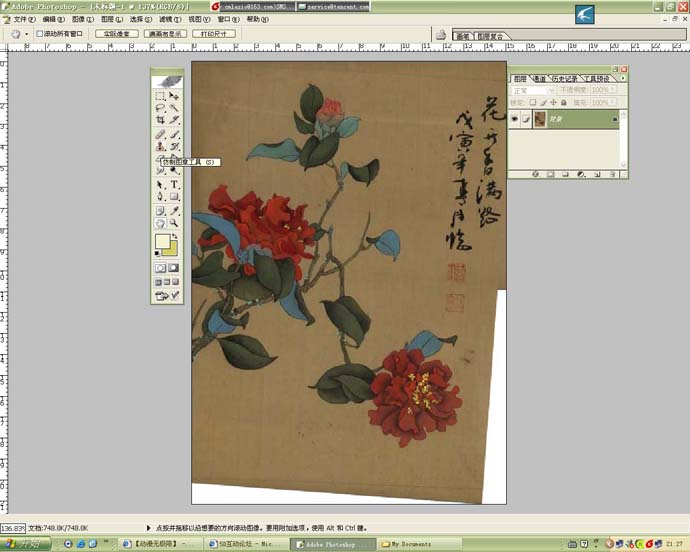Open the Hand tool preset picker arrow
Image resolution: width=690 pixels, height=552 pixels.
[x=26, y=34]
